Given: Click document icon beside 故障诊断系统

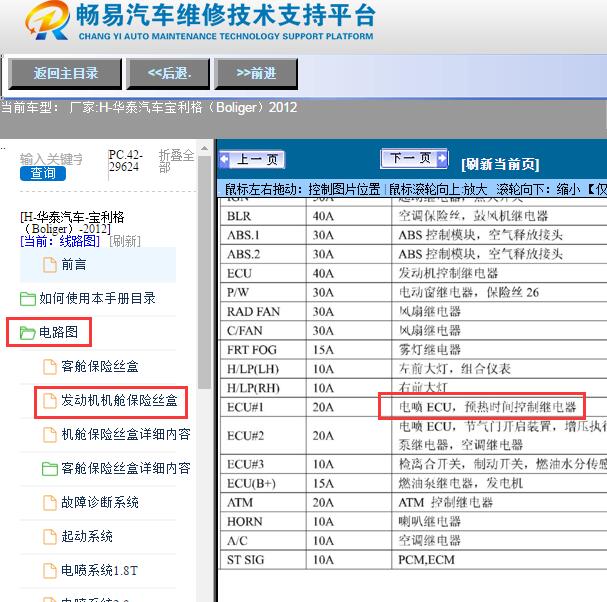Looking at the screenshot, I should pyautogui.click(x=50, y=503).
